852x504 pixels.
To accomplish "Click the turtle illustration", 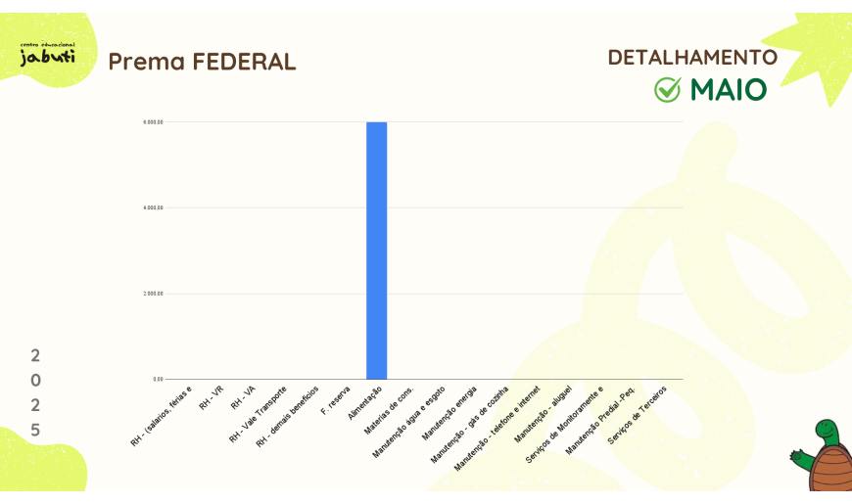I will click(x=824, y=457).
